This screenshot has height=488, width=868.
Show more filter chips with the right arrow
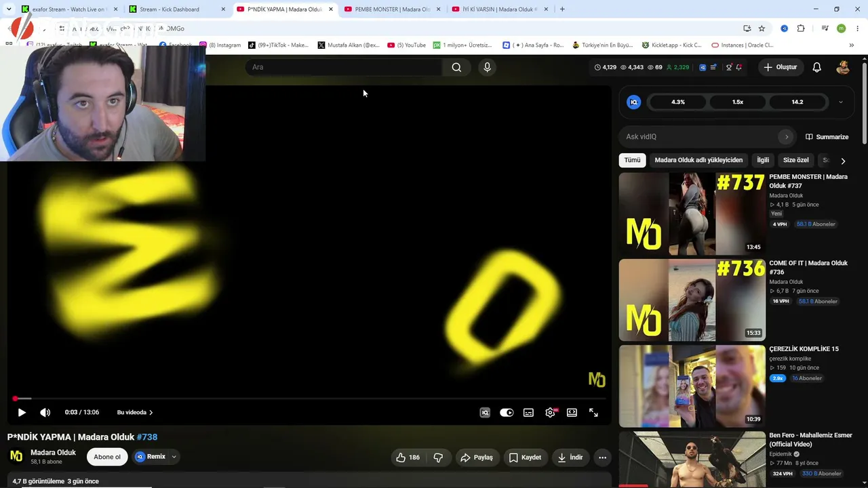[843, 161]
